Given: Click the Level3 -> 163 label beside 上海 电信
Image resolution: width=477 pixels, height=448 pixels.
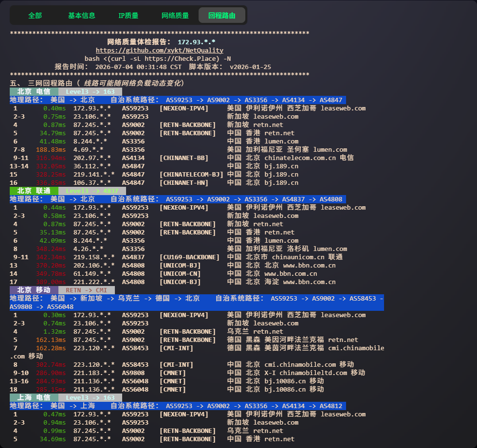Looking at the screenshot, I should [91, 397].
